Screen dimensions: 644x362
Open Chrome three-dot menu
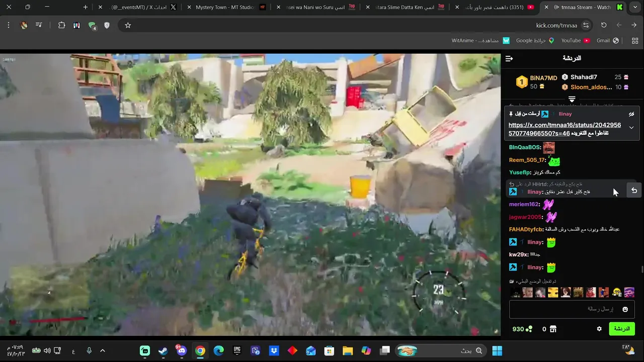click(9, 25)
